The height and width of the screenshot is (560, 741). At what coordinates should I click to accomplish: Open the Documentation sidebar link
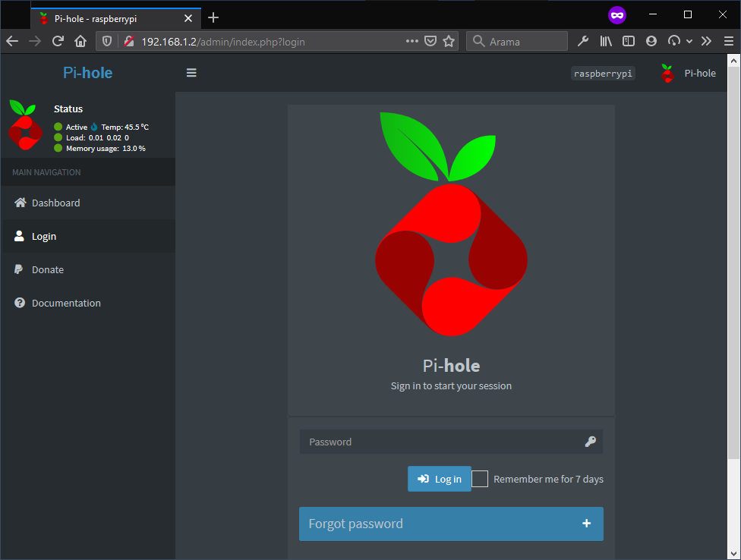pos(88,303)
